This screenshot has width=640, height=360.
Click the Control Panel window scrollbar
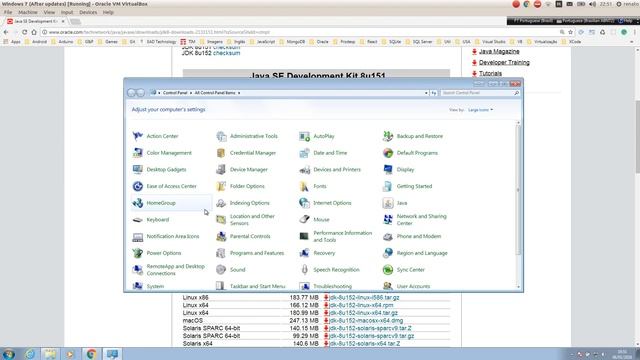click(x=518, y=190)
